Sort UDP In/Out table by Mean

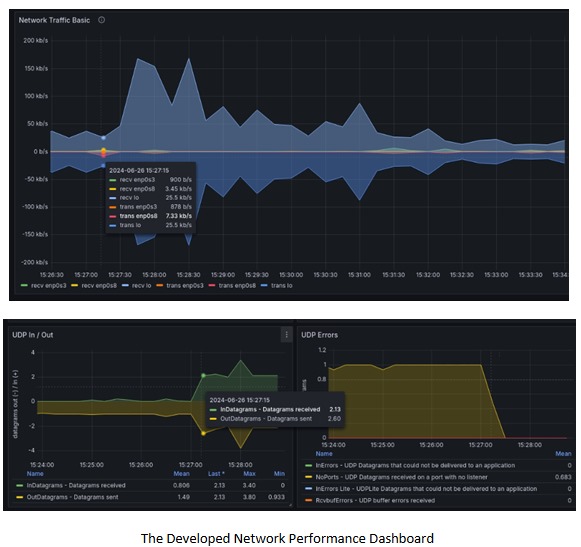[182, 474]
